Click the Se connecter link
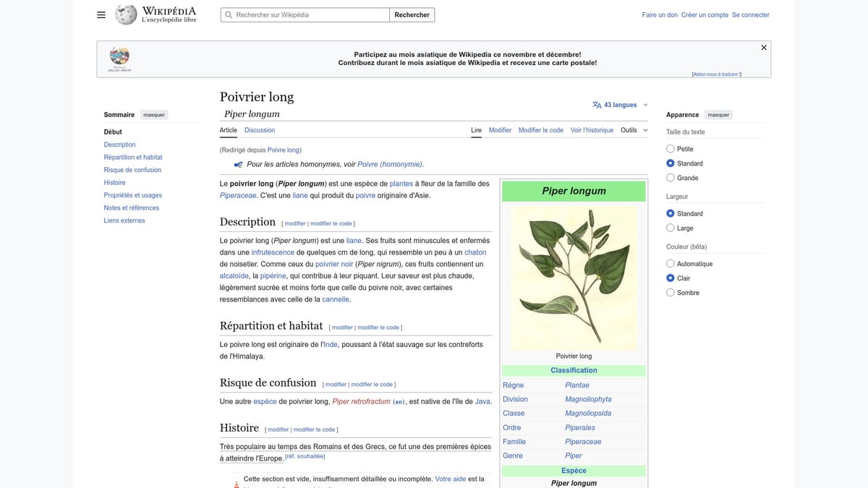Screen dimensions: 868x488 750,14
